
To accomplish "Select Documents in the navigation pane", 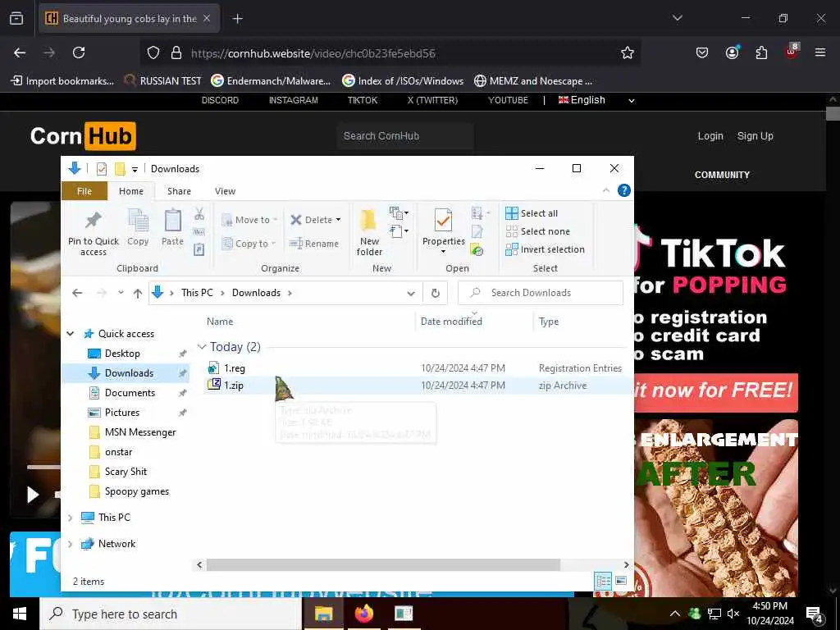I will tap(130, 393).
